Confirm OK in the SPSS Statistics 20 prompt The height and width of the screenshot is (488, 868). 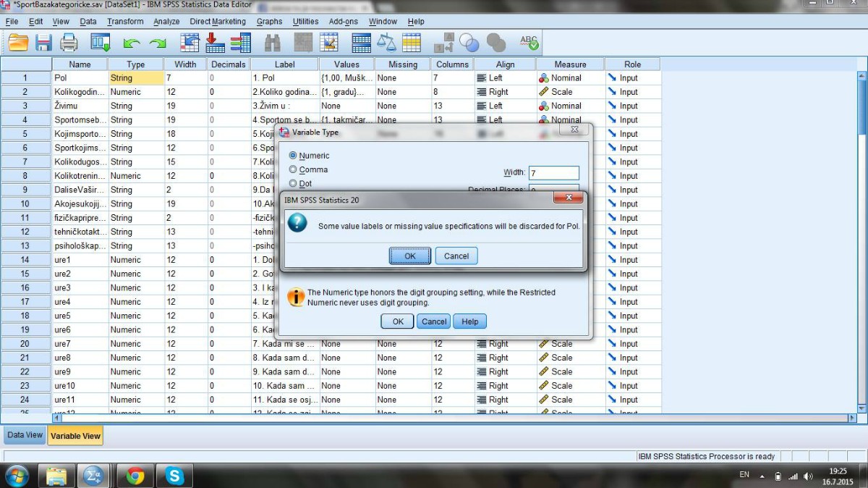[x=410, y=256]
